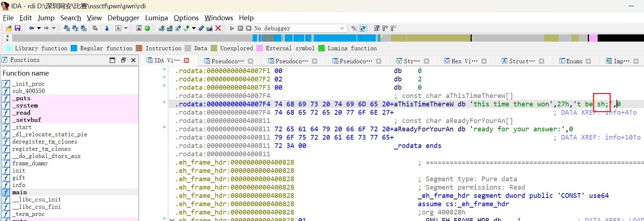Select the gift function in list
Screen dimensions: 644x221
pyautogui.click(x=19, y=178)
